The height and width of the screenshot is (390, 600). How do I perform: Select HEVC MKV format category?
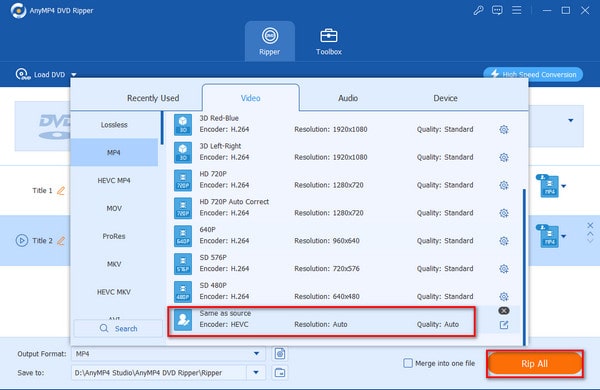[x=114, y=292]
